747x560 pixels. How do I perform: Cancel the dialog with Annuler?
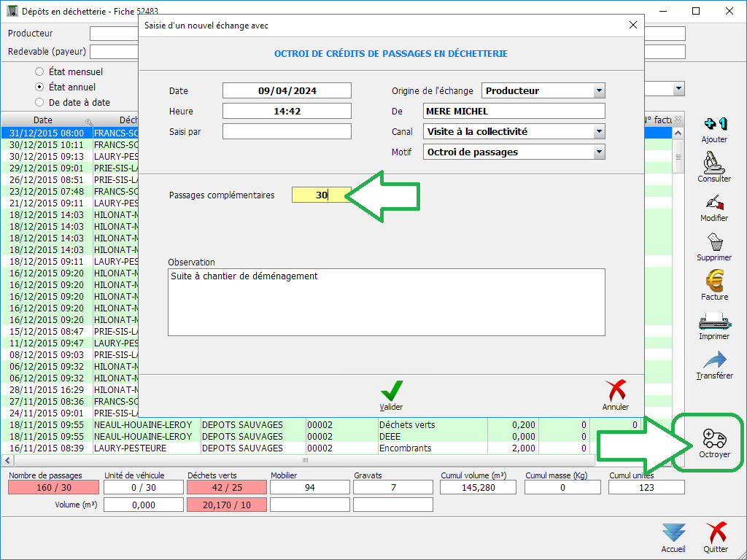coord(616,392)
